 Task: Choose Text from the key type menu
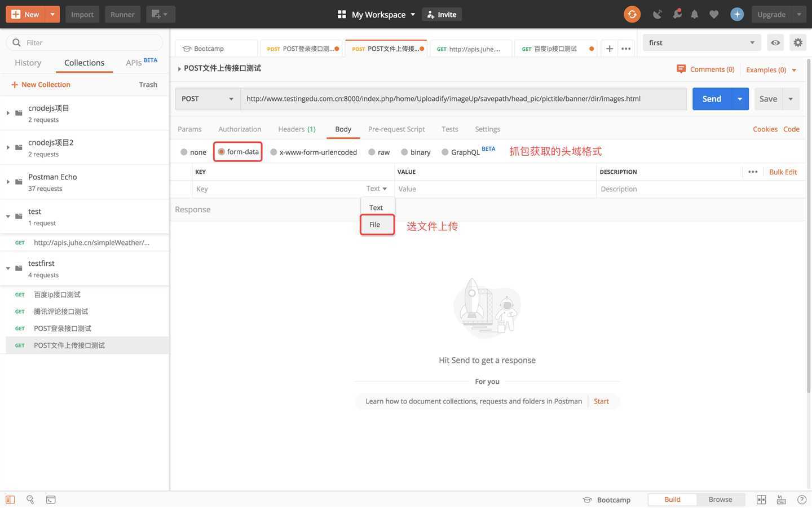click(x=377, y=207)
